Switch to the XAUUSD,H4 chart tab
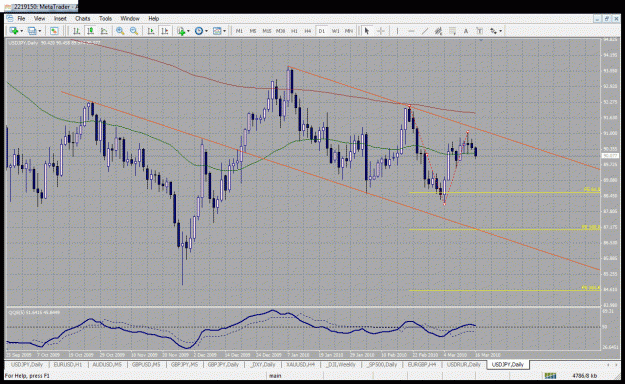This screenshot has width=625, height=384. point(301,364)
